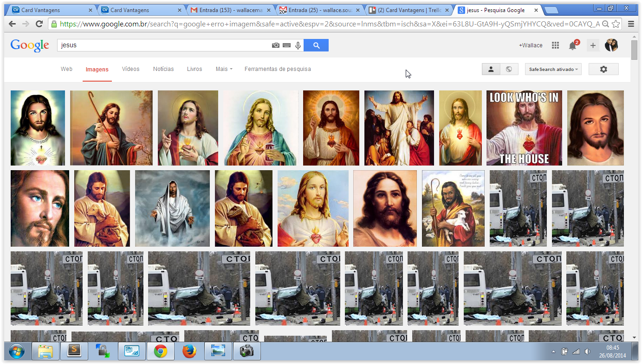Screen dimensions: 642x364
Task: Select the Imagens tab
Action: [97, 70]
